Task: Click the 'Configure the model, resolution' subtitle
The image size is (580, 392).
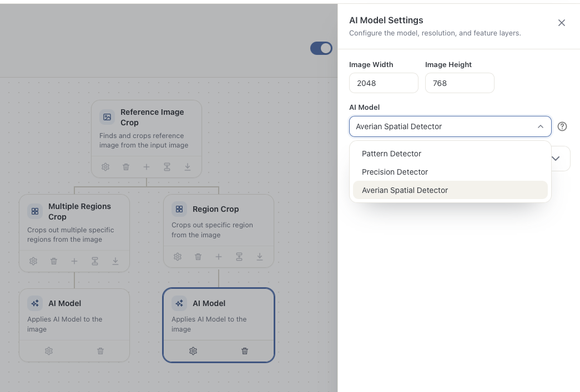Action: pos(435,33)
